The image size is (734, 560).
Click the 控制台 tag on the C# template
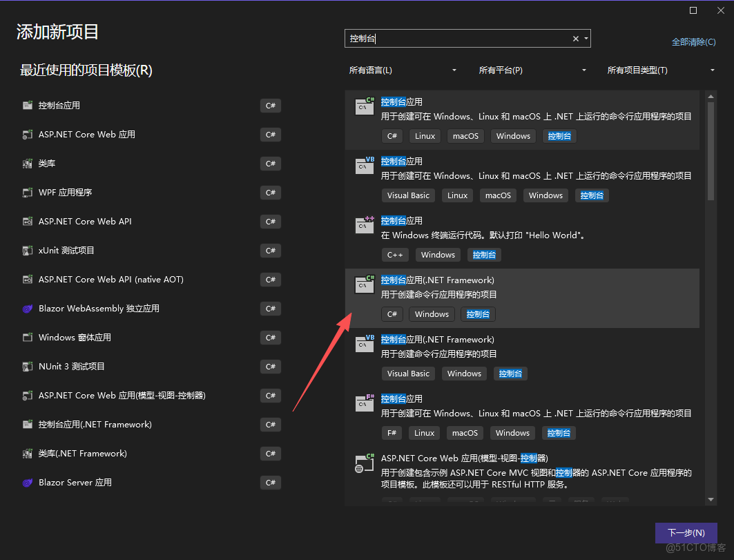pyautogui.click(x=559, y=136)
